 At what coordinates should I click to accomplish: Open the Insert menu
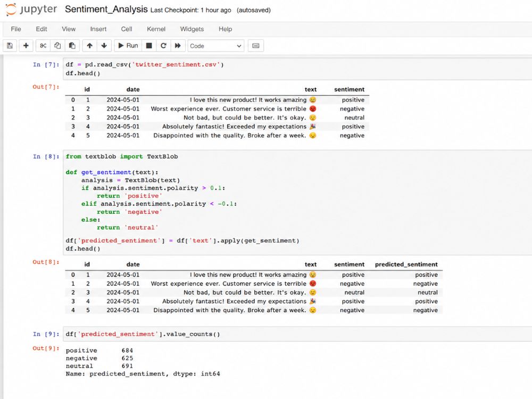[x=98, y=29]
